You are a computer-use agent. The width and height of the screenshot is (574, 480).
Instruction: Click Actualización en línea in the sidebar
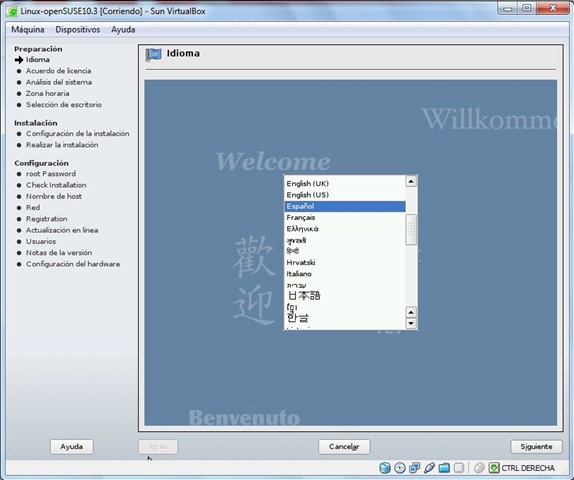62,230
